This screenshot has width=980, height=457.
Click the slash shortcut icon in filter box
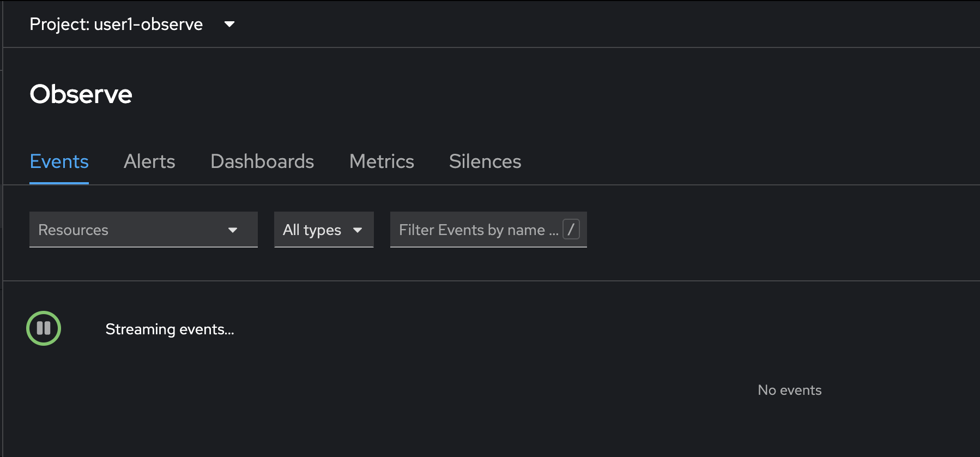point(571,229)
